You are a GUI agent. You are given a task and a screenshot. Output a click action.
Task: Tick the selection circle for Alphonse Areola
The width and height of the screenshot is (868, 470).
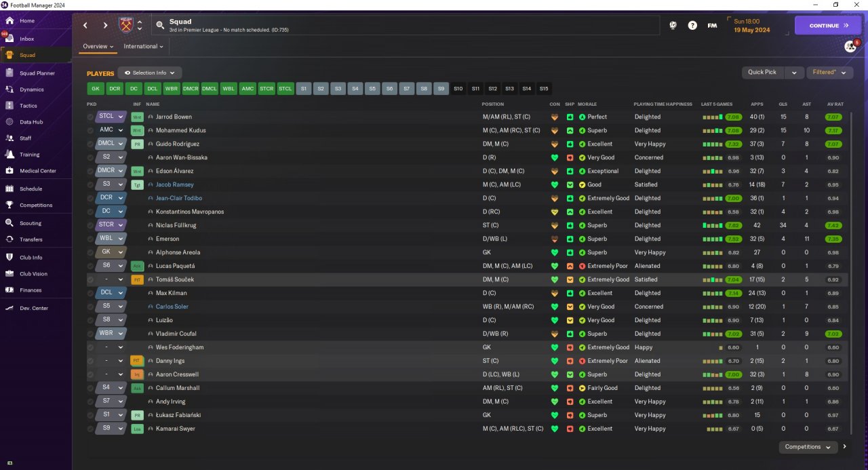(91, 252)
